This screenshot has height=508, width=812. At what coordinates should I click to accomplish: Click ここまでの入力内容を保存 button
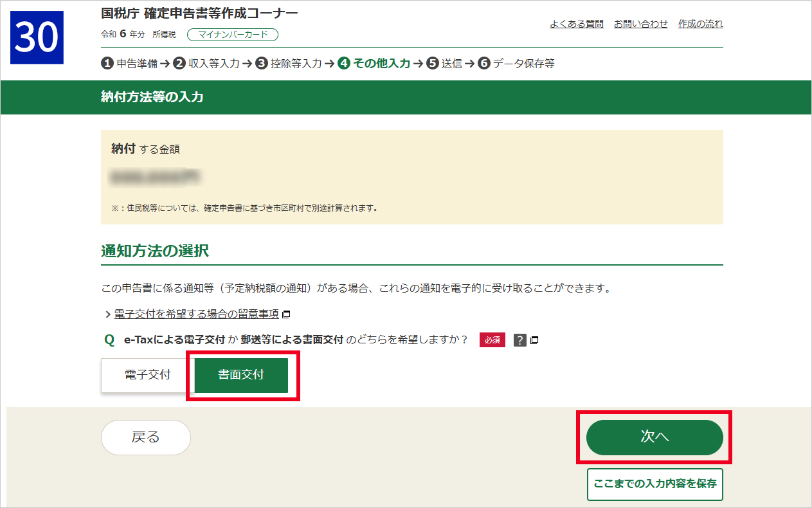click(654, 484)
